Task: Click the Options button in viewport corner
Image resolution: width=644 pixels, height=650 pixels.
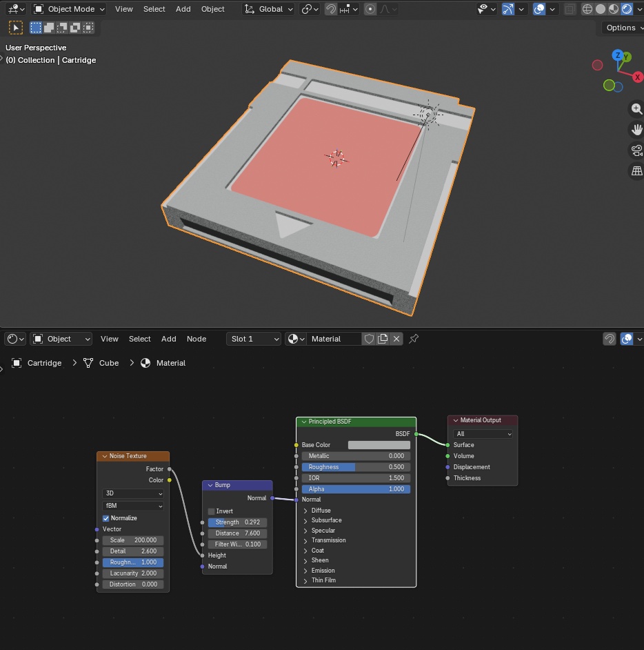Action: click(x=620, y=28)
